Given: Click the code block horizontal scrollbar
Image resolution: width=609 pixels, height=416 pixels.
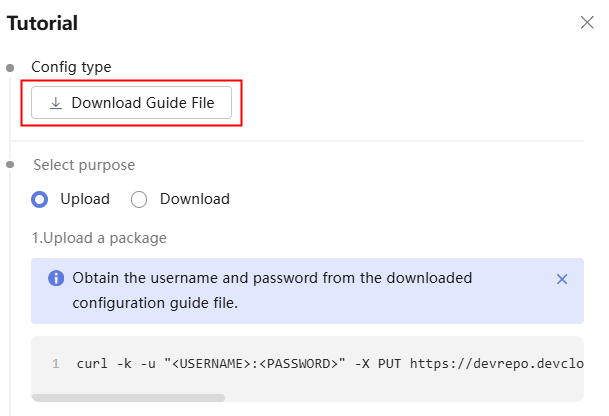Looking at the screenshot, I should [x=128, y=398].
